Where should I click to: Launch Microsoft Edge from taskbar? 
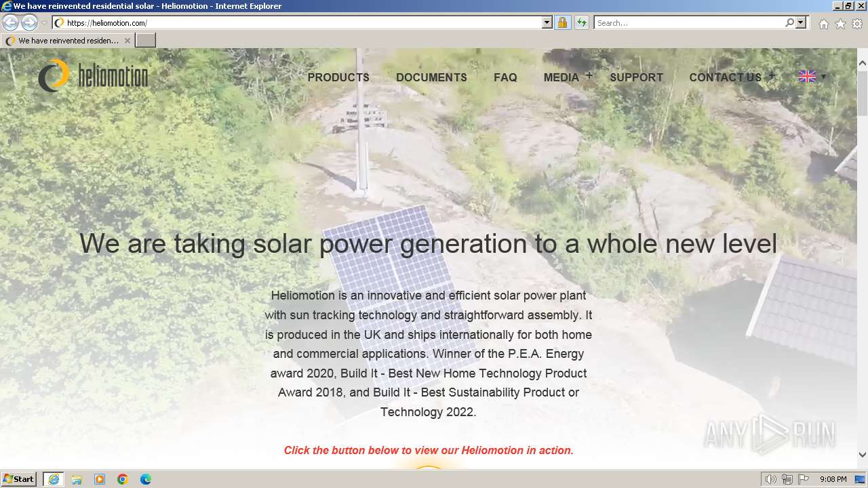point(146,479)
